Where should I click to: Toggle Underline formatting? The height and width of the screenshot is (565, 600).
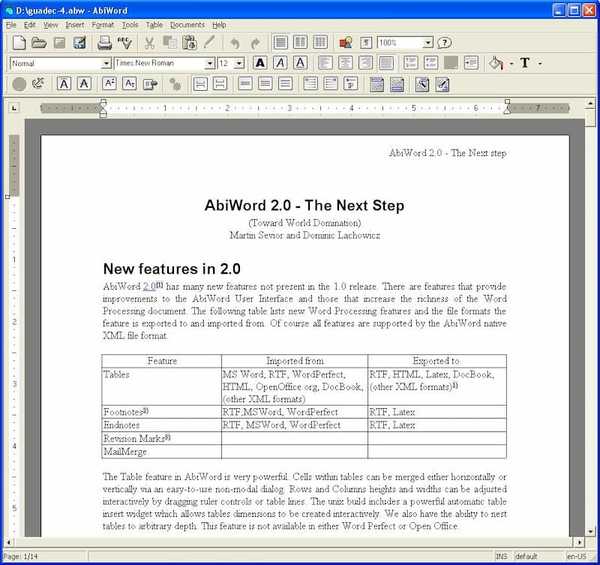(x=300, y=63)
